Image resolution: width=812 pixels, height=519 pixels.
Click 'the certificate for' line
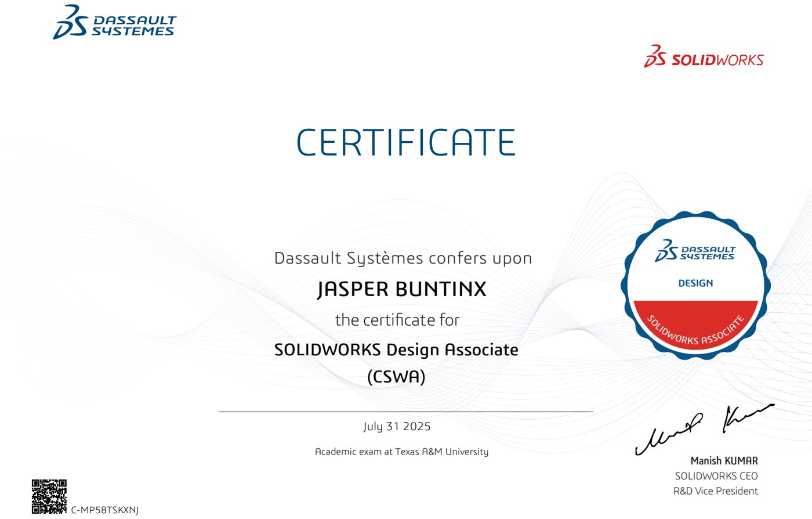pos(397,320)
